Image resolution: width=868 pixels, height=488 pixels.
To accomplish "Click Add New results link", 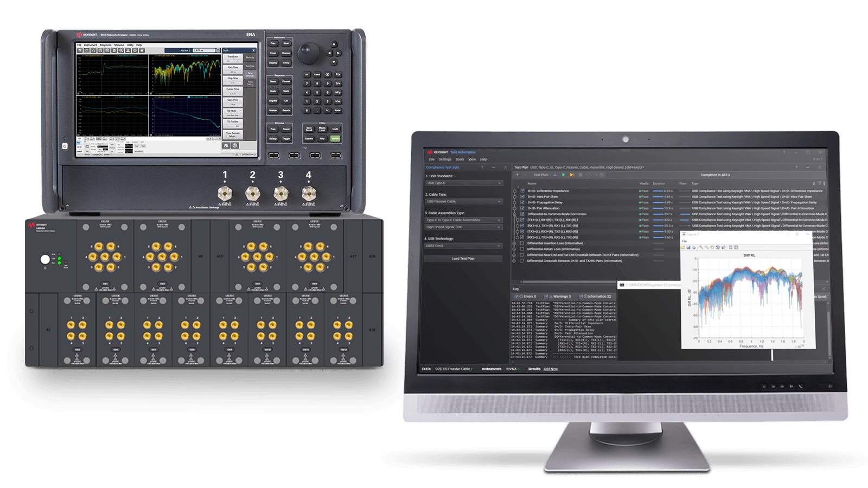I will (x=551, y=369).
